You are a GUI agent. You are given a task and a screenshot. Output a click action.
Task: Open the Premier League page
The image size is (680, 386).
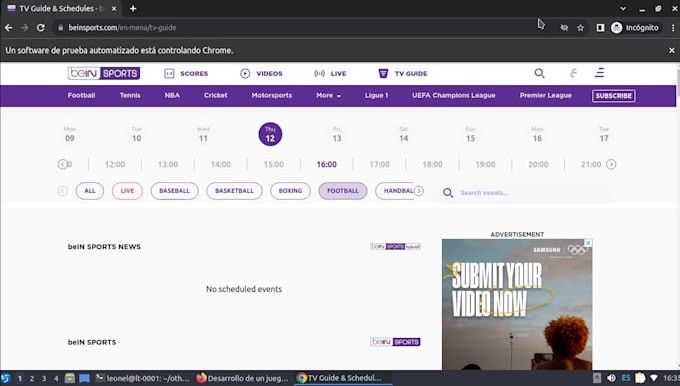click(546, 95)
